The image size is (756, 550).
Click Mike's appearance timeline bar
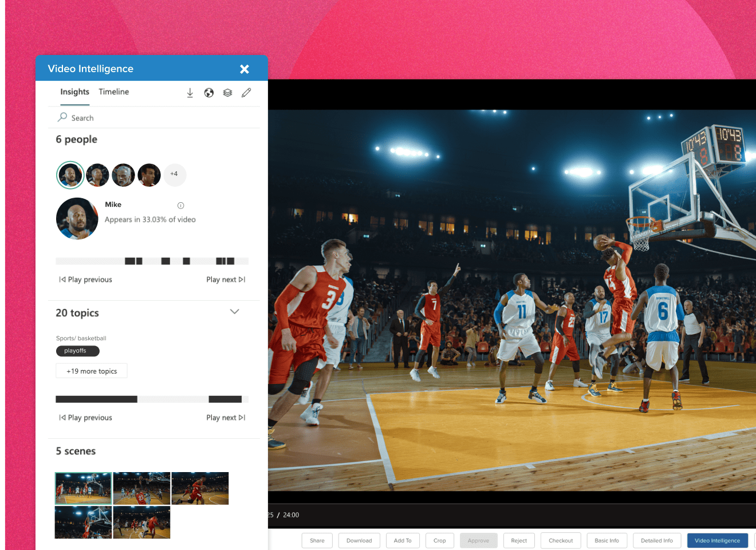152,261
